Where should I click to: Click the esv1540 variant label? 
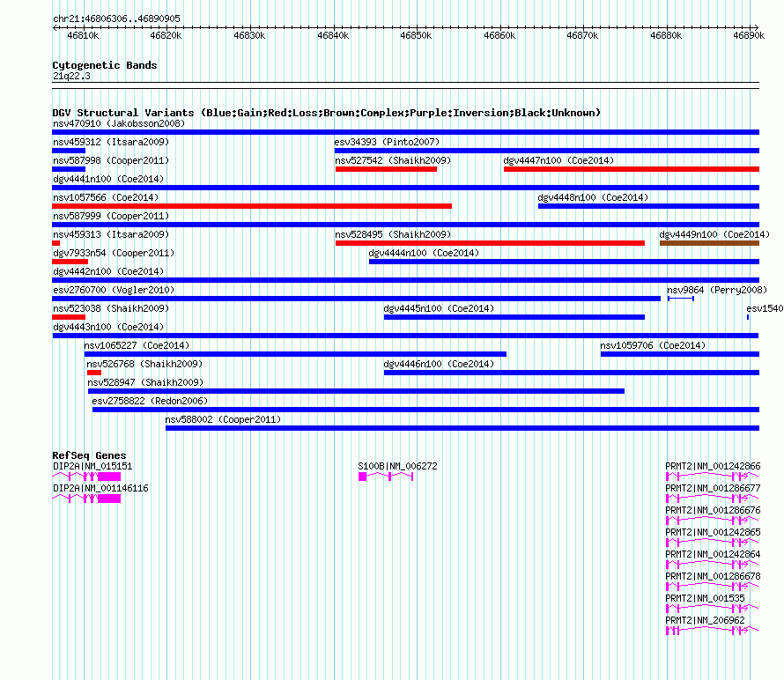pyautogui.click(x=765, y=308)
